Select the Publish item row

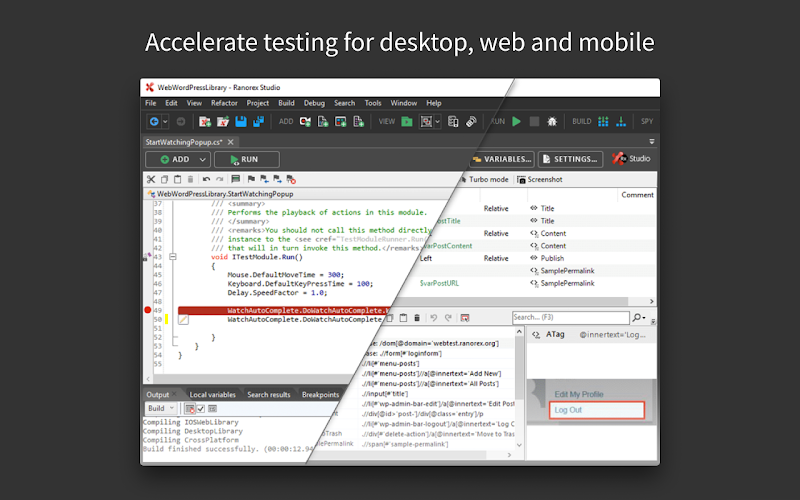[537, 259]
